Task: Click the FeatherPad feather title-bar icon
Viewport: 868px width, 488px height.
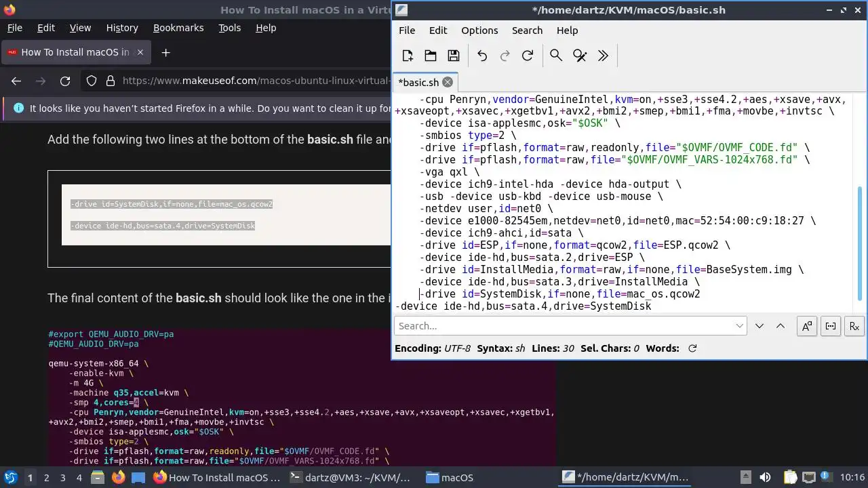Action: 401,9
